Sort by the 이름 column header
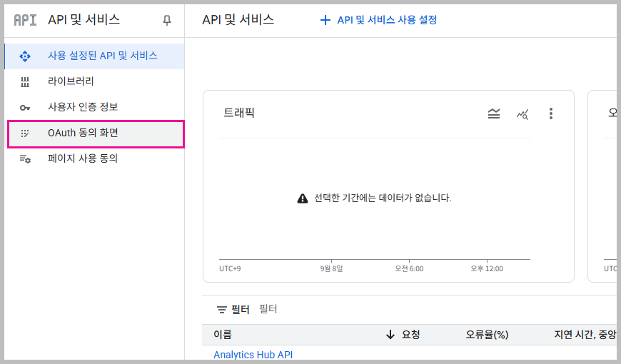621x364 pixels. tap(223, 335)
